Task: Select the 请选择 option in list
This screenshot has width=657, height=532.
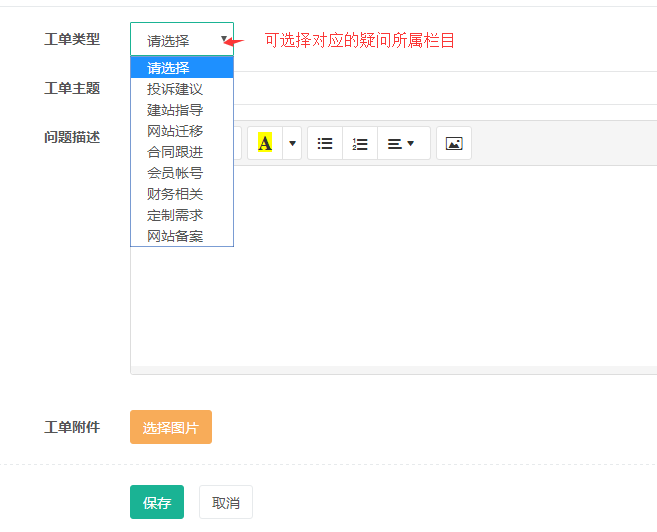Action: click(181, 68)
